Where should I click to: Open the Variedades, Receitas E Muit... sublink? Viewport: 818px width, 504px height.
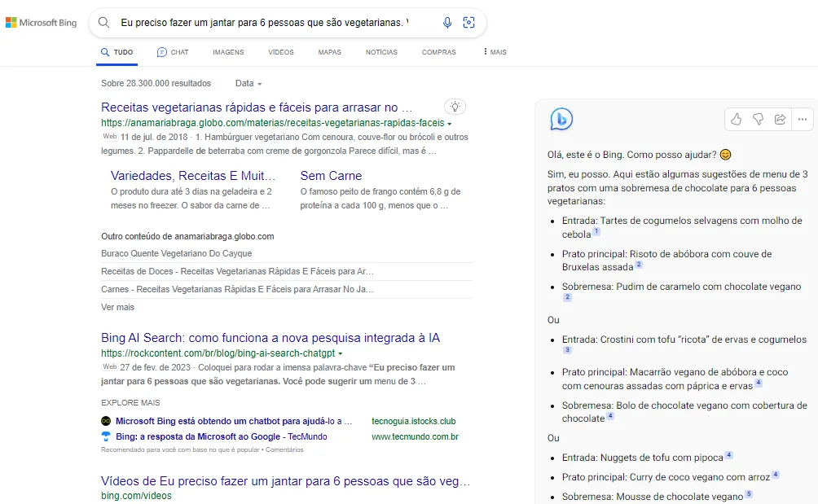pos(193,176)
